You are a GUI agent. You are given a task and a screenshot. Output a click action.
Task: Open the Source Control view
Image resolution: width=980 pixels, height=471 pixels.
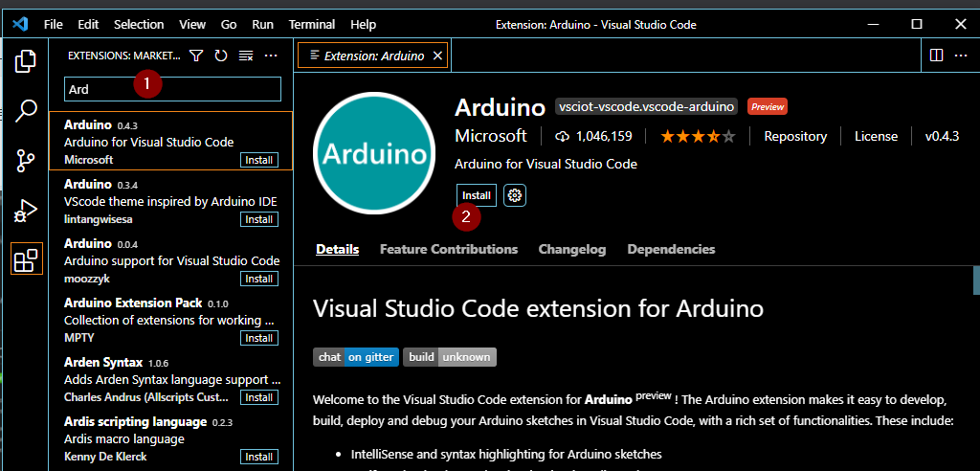coord(26,160)
